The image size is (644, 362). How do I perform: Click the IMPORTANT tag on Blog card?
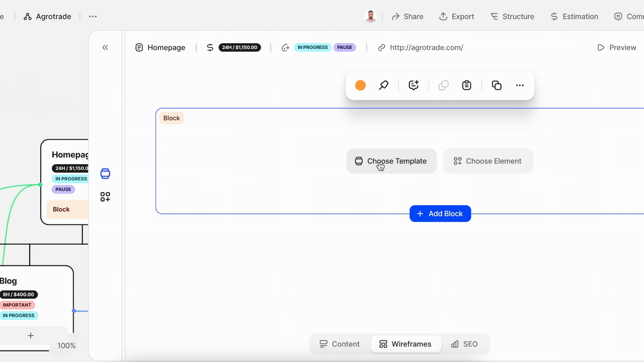pos(17,305)
